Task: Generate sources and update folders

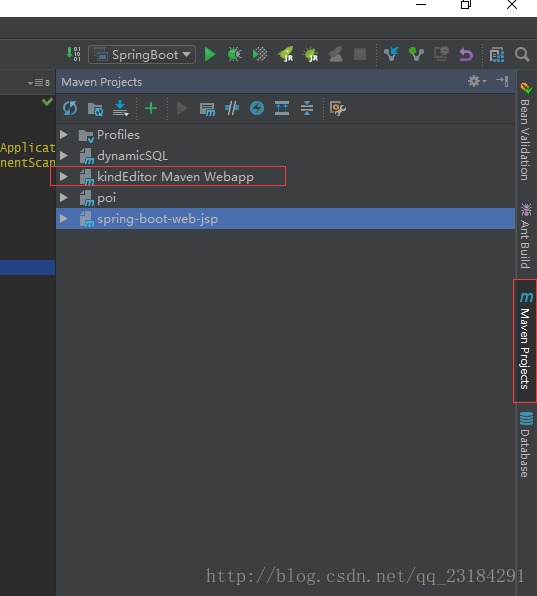Action: click(95, 109)
